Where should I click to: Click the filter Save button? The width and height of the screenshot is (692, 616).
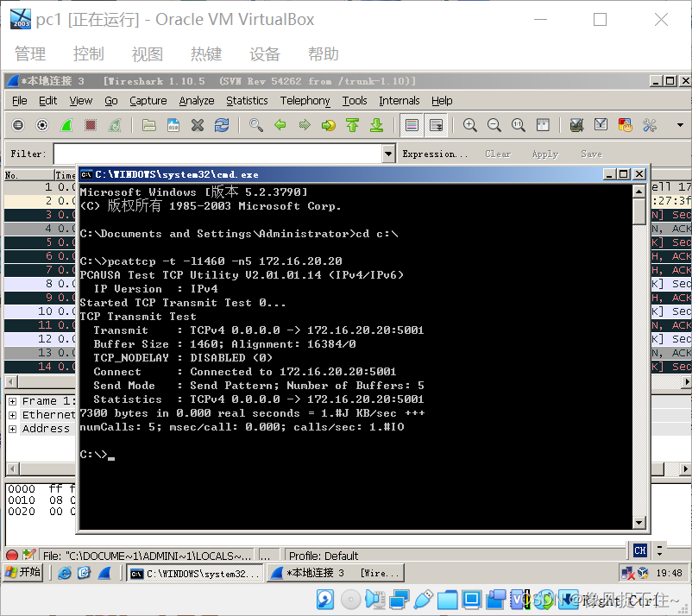pyautogui.click(x=591, y=154)
